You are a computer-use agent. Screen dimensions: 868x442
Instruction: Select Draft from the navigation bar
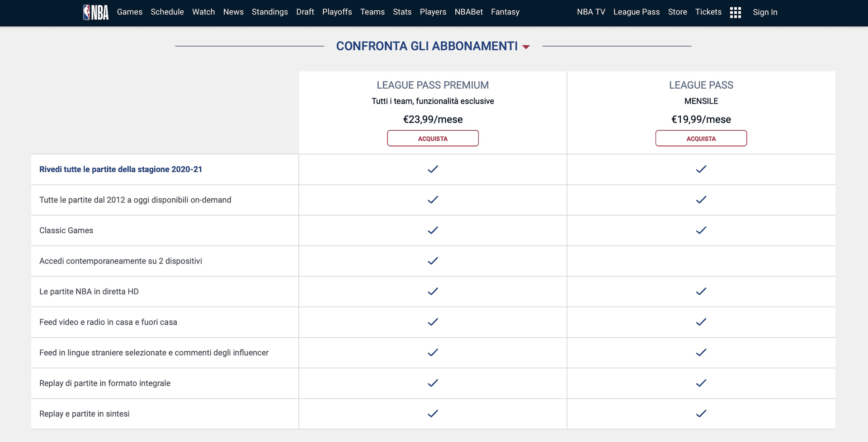click(305, 12)
